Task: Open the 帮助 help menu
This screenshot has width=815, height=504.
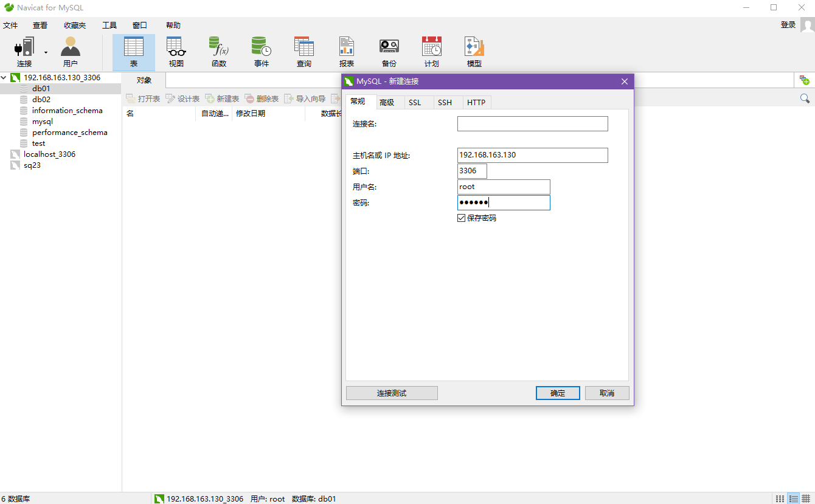Action: click(173, 26)
